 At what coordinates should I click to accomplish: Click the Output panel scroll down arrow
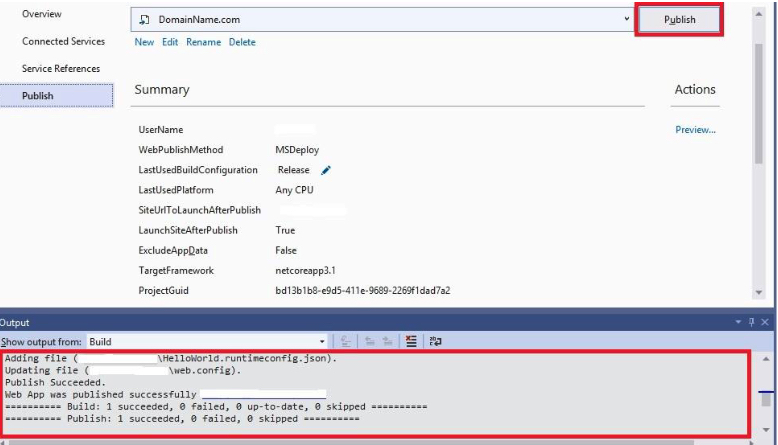click(766, 430)
